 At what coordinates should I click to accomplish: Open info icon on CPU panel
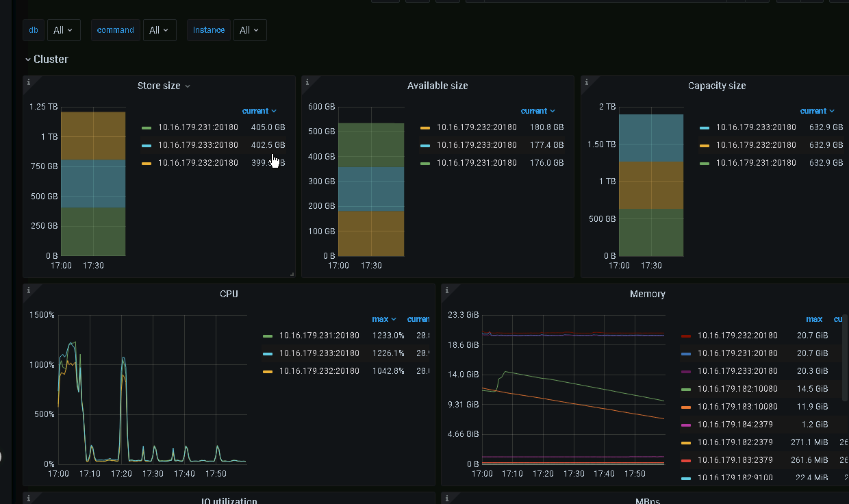click(x=28, y=290)
